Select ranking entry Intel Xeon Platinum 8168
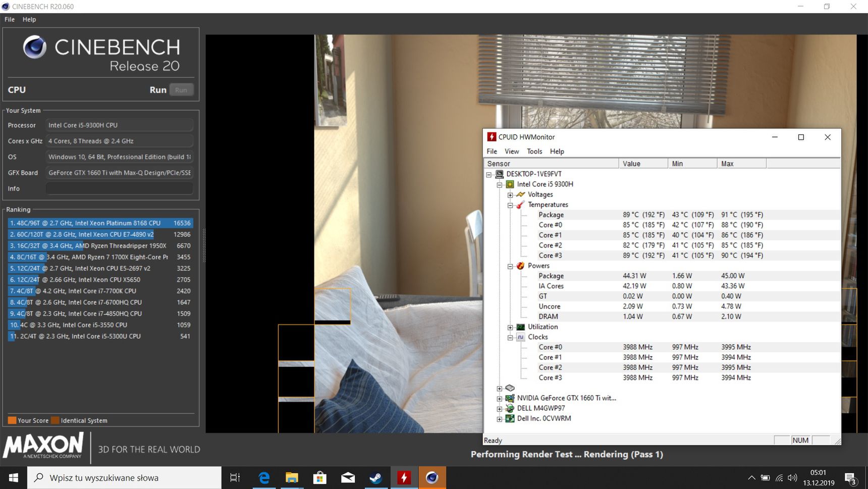Screen dimensions: 868x489 (x=100, y=223)
